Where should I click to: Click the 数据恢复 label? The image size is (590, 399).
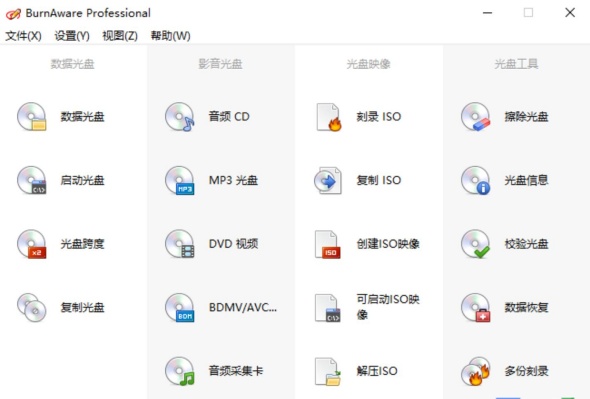(526, 308)
